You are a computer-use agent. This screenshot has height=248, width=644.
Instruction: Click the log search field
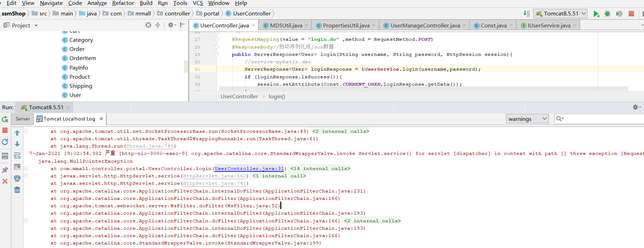coord(599,119)
